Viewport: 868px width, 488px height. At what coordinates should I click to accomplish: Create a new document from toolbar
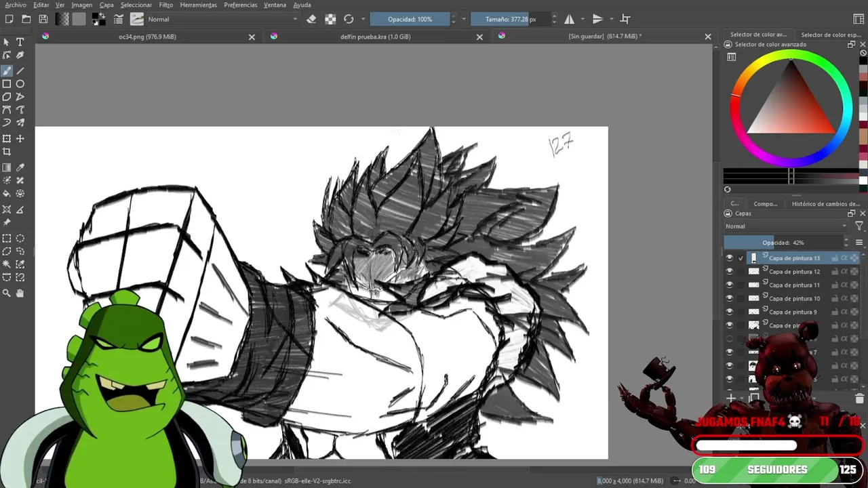coord(9,19)
